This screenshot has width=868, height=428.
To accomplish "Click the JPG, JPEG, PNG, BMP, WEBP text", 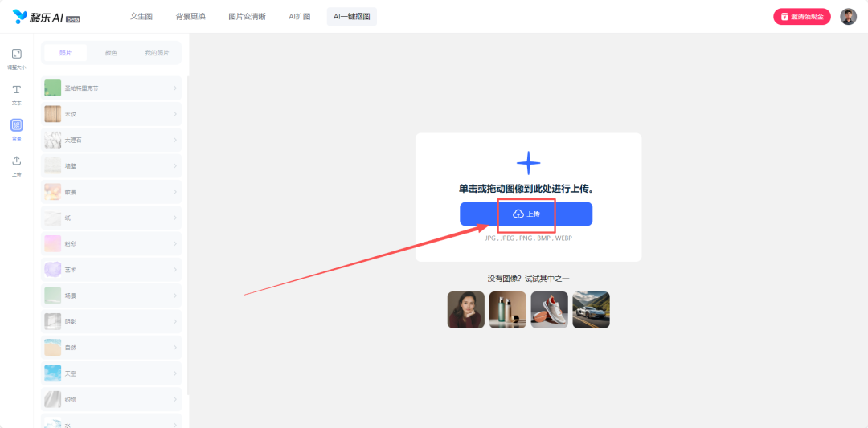I will [x=528, y=238].
